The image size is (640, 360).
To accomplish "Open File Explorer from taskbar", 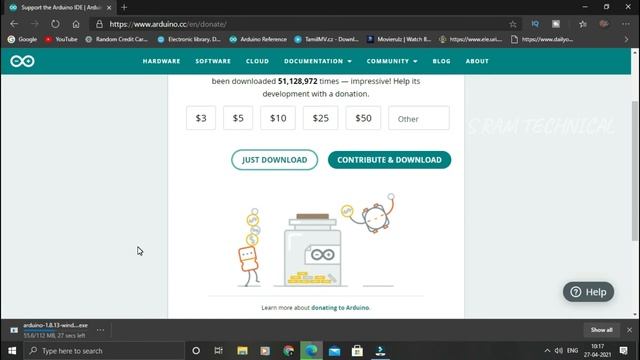I will pyautogui.click(x=242, y=351).
